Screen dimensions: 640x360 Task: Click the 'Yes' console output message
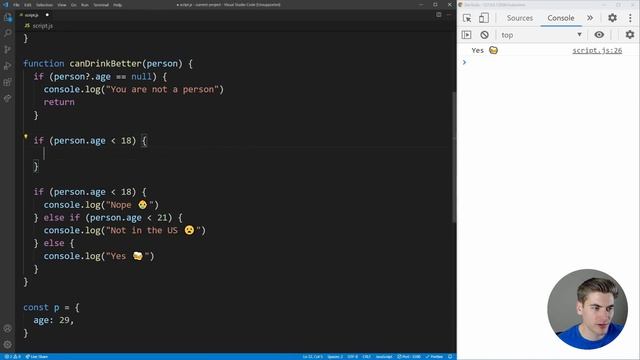point(484,50)
